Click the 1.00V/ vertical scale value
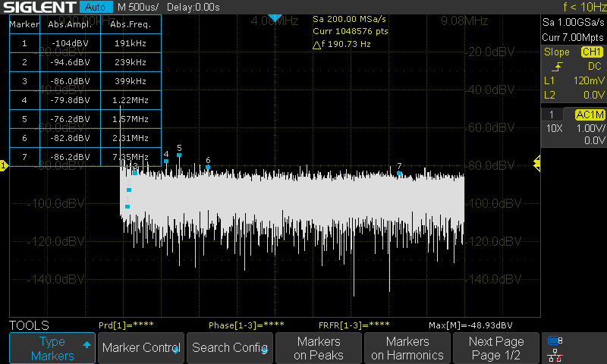This screenshot has height=364, width=607. [590, 128]
